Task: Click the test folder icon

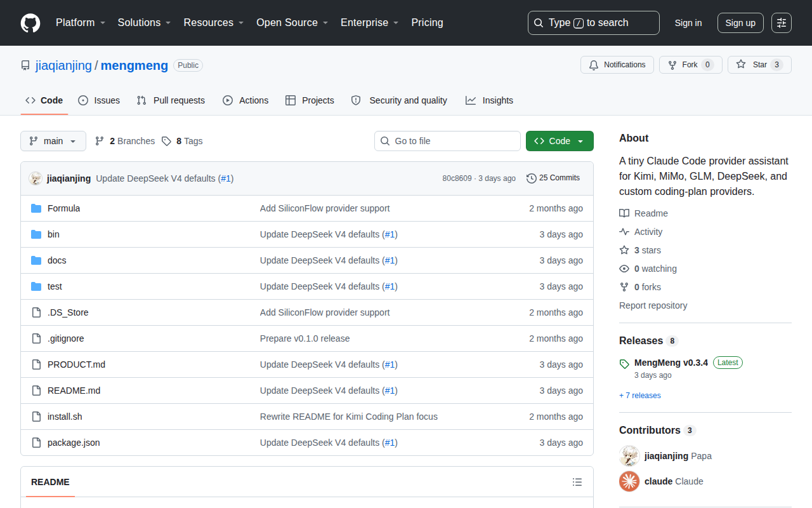Action: click(36, 286)
